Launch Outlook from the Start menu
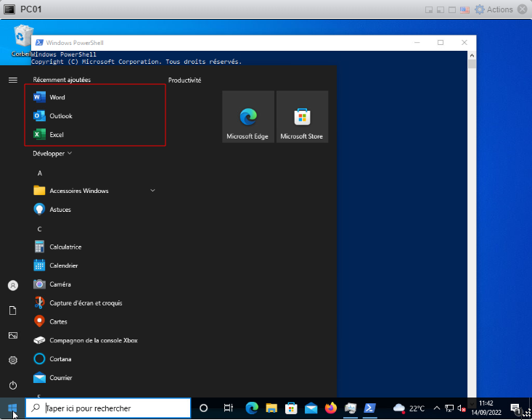 [x=60, y=116]
